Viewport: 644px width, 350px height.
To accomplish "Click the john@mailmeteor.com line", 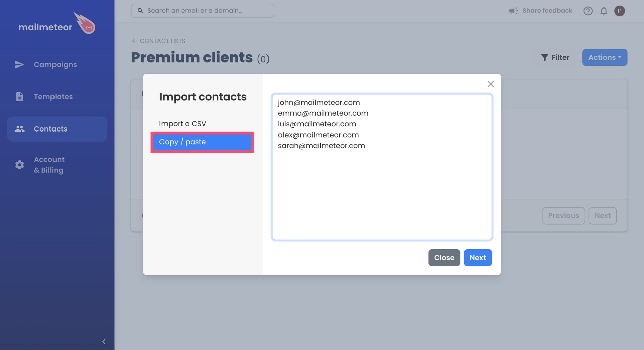I will coord(319,102).
